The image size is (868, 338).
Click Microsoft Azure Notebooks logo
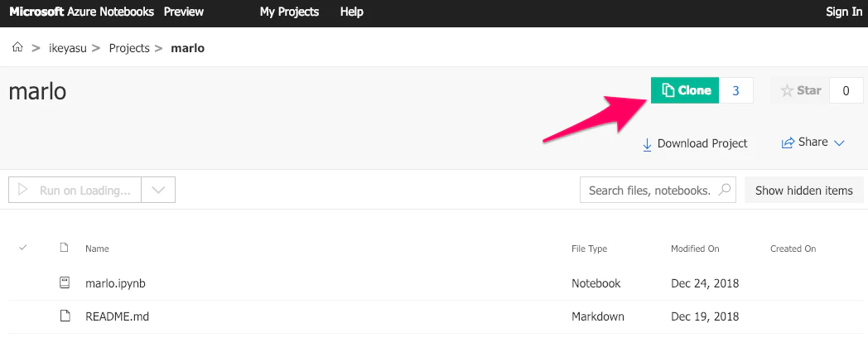(81, 12)
